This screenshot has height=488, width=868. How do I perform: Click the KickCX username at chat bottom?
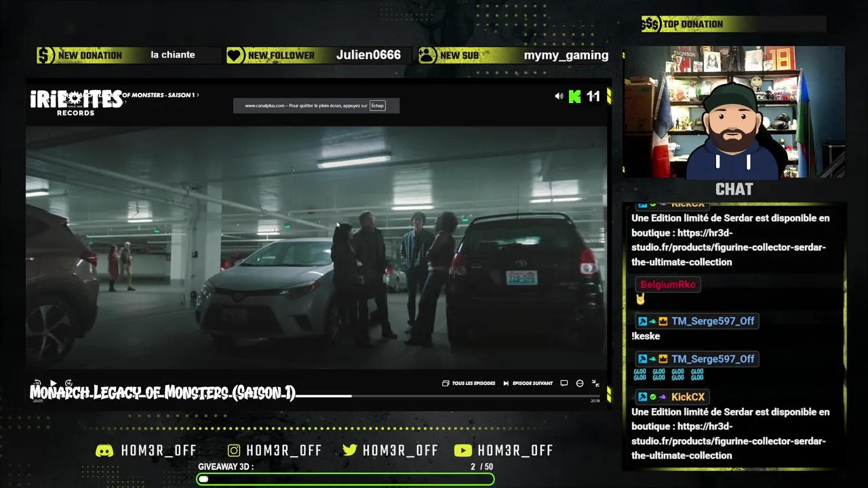(688, 396)
